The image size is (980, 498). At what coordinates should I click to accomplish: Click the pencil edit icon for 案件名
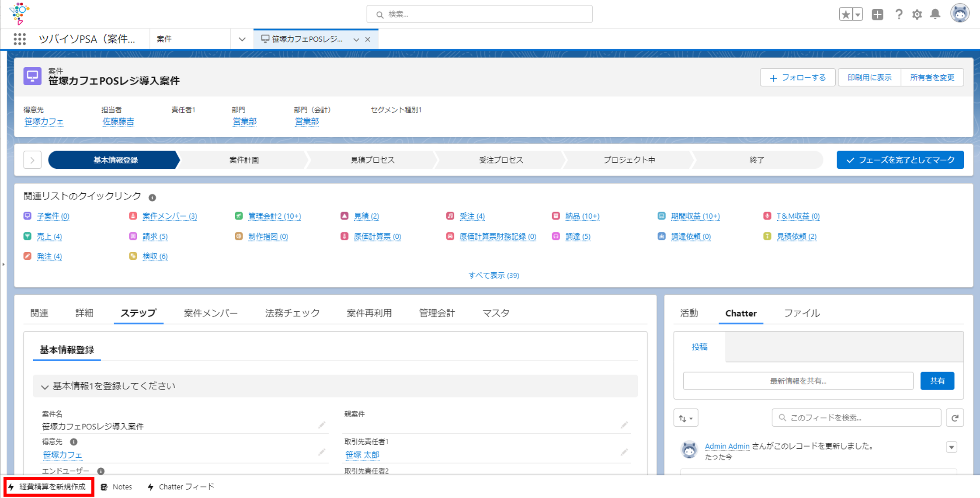[x=322, y=425]
